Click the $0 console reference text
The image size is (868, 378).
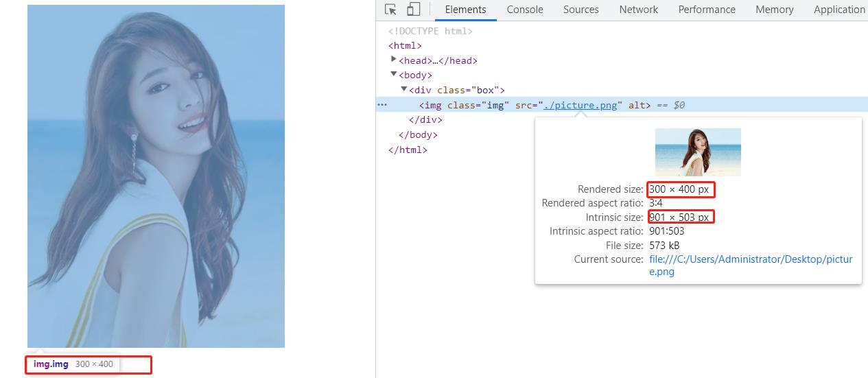point(679,105)
